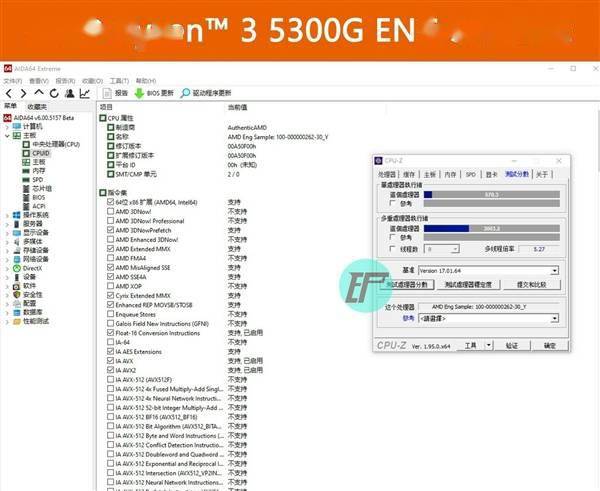Switch to 显卡 tab in CPU-Z
Screen dimensions: 600x491
pos(491,175)
